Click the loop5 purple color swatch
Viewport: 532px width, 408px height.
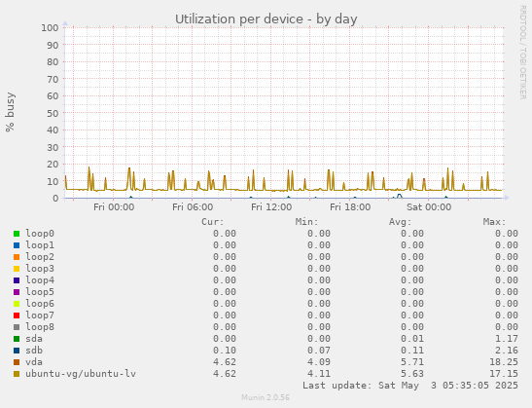17,292
